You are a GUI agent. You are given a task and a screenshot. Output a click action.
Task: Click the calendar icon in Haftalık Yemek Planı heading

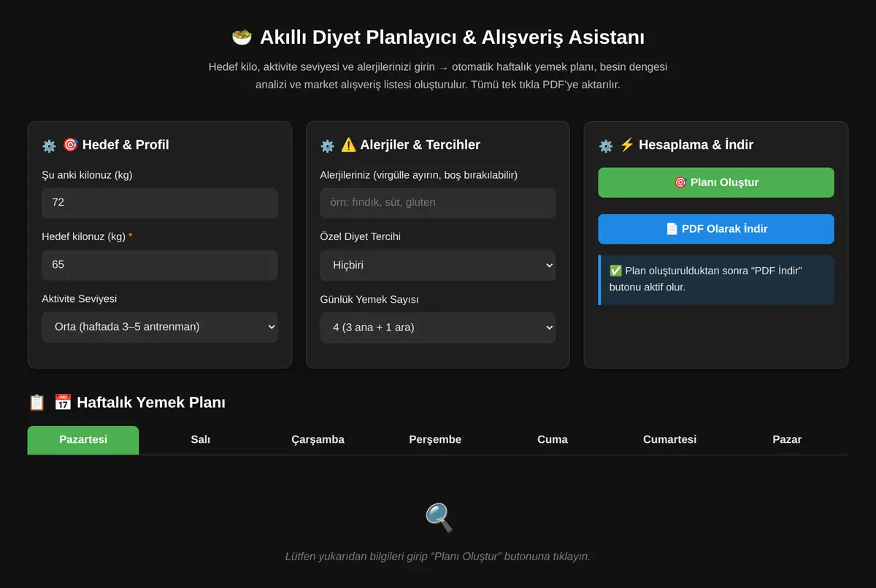tap(63, 402)
